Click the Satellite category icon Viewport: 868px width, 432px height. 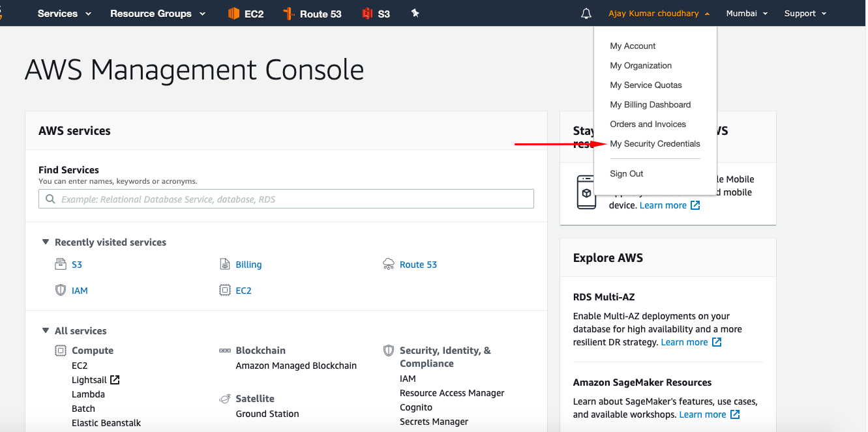224,399
